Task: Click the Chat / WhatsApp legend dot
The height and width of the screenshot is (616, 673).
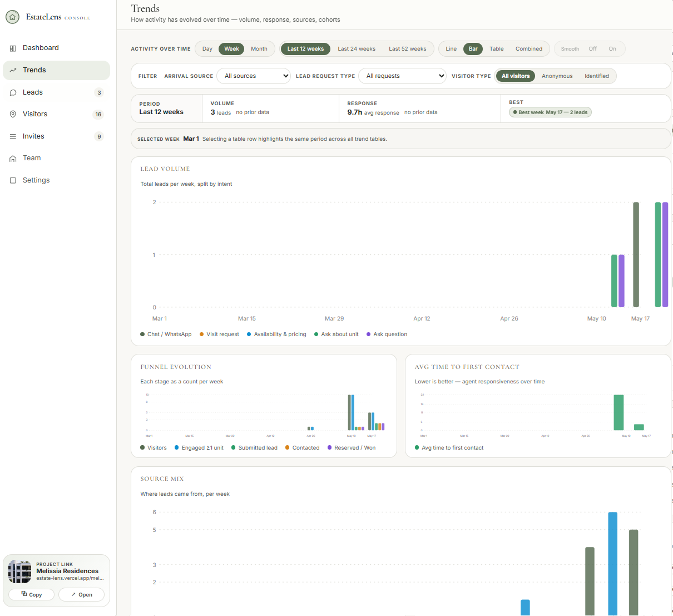Action: [x=142, y=334]
